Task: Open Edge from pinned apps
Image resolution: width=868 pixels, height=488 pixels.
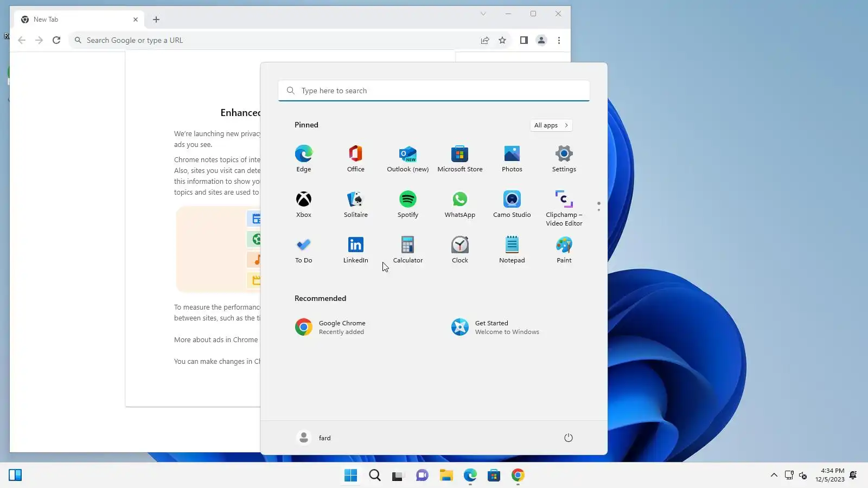Action: tap(304, 159)
